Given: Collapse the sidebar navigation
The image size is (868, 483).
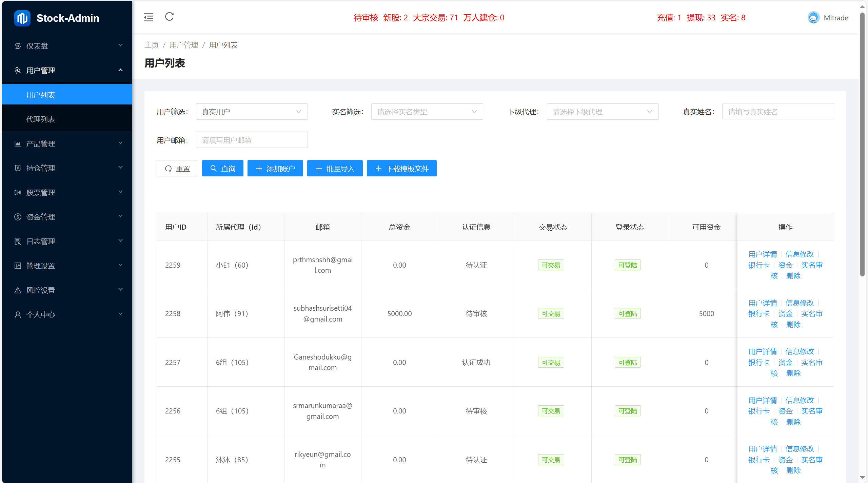Looking at the screenshot, I should click(x=148, y=17).
